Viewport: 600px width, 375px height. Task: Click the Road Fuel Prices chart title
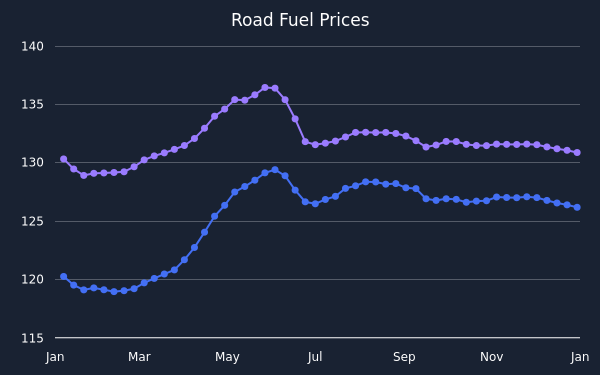(300, 20)
